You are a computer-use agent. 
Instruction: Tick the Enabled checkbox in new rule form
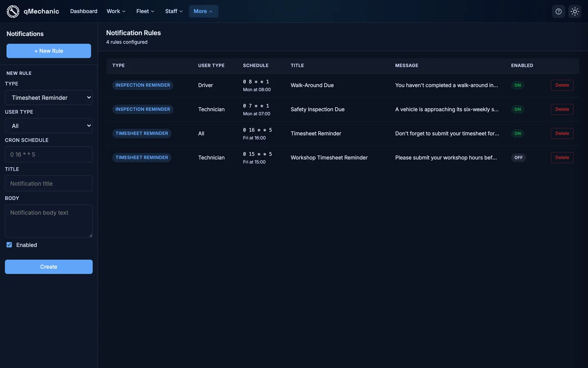[x=9, y=245]
